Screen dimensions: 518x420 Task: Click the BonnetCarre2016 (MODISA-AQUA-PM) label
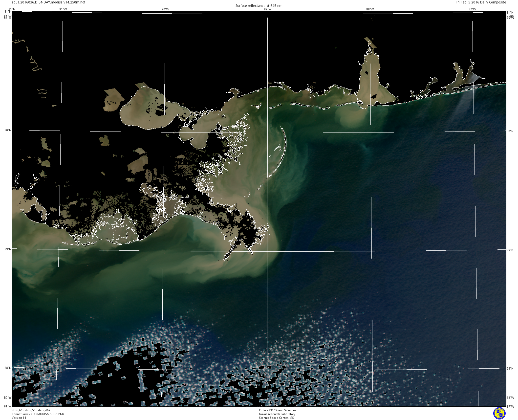[x=38, y=414]
